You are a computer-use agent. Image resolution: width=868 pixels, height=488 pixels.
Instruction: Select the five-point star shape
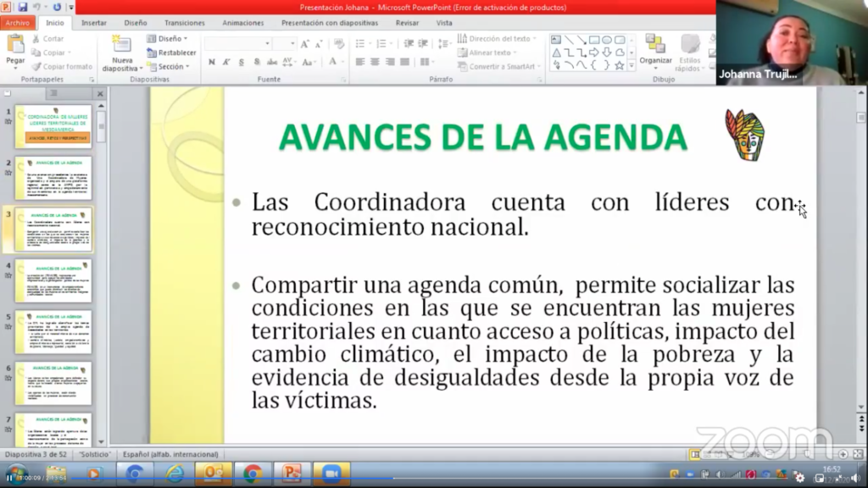click(x=620, y=65)
